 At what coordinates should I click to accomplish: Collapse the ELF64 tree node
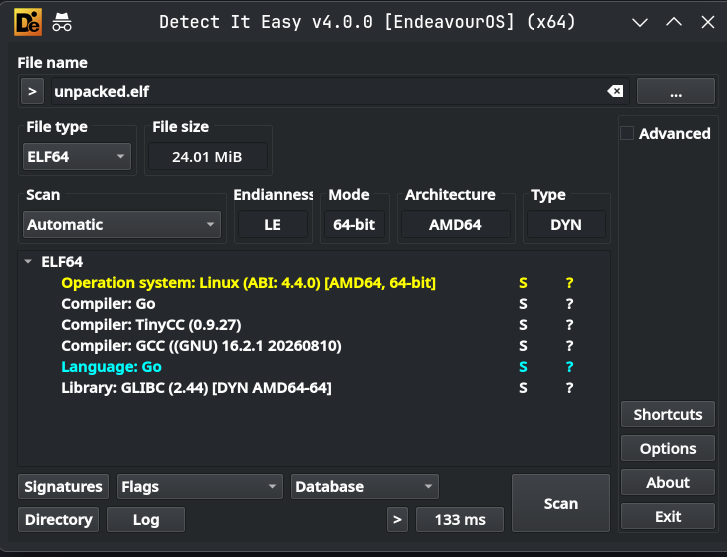(x=28, y=262)
